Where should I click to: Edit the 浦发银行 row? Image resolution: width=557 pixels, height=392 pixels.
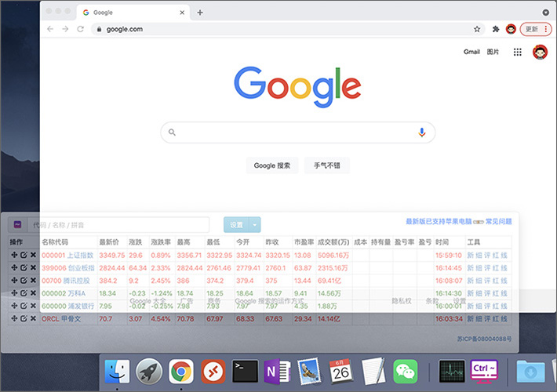(24, 306)
